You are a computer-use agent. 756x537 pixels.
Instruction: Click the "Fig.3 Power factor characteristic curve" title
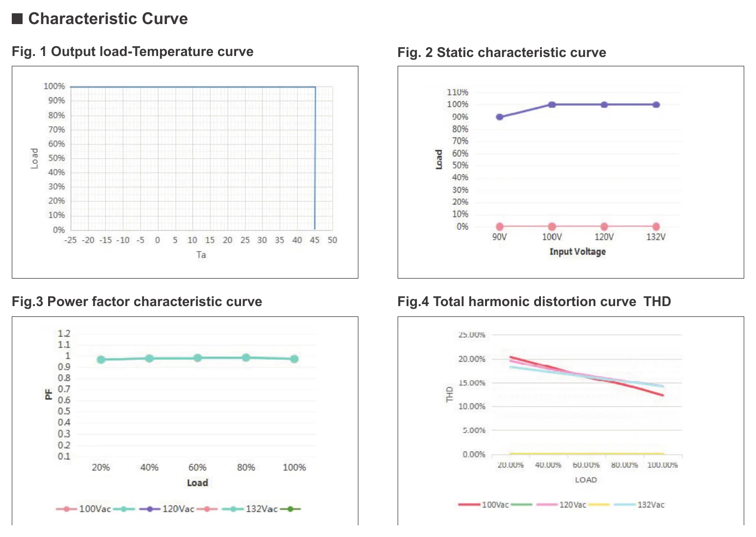click(137, 302)
